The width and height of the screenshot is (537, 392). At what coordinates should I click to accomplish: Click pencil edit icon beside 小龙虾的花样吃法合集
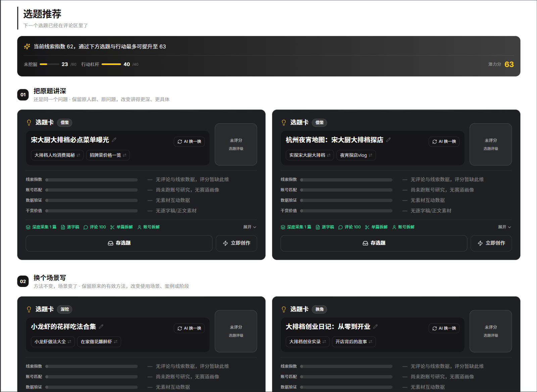click(x=101, y=326)
